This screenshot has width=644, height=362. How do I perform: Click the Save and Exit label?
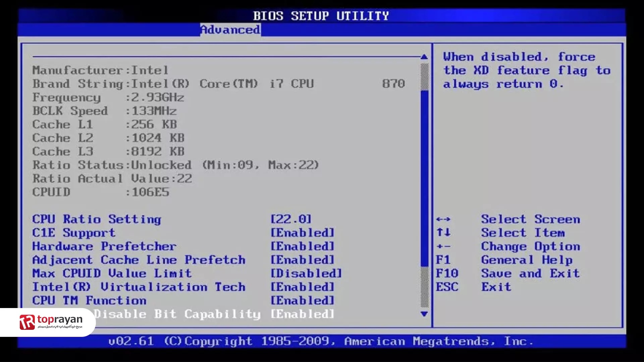pyautogui.click(x=530, y=273)
